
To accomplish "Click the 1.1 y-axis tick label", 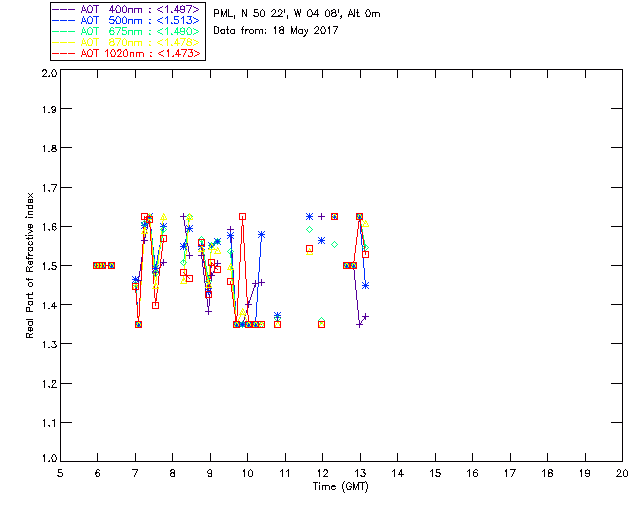I will pos(49,423).
